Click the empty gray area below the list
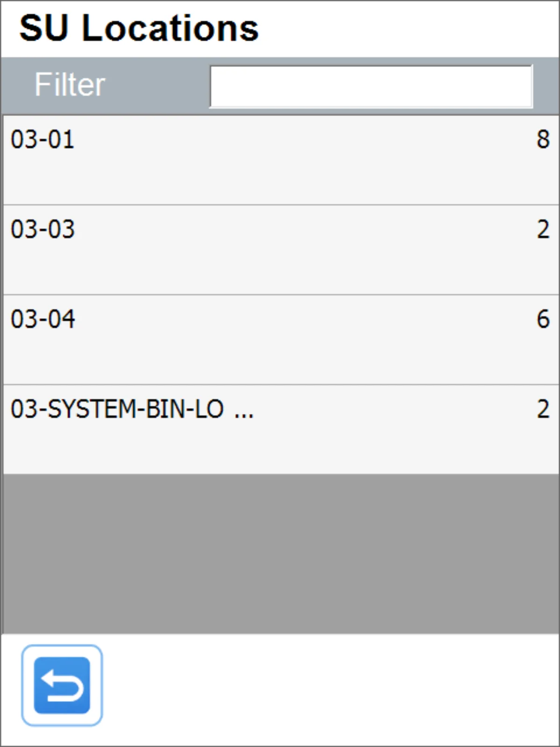Screen dimensions: 560x747 pos(280,553)
